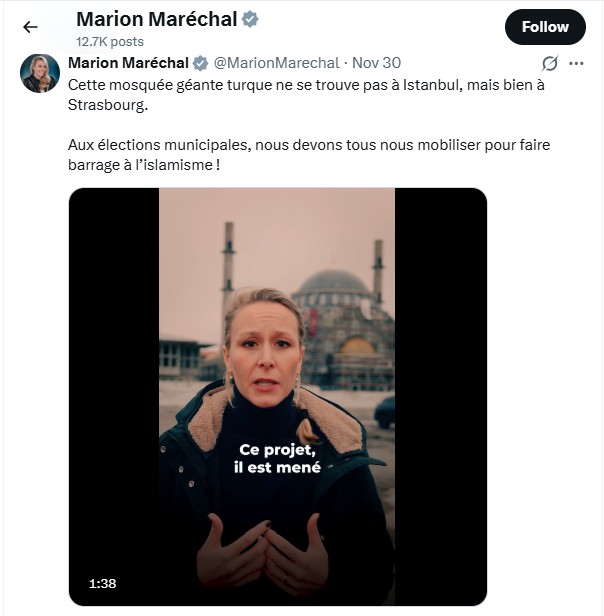Open Grok actions icon on the tweet
Screen dimensions: 604x616
pyautogui.click(x=549, y=63)
